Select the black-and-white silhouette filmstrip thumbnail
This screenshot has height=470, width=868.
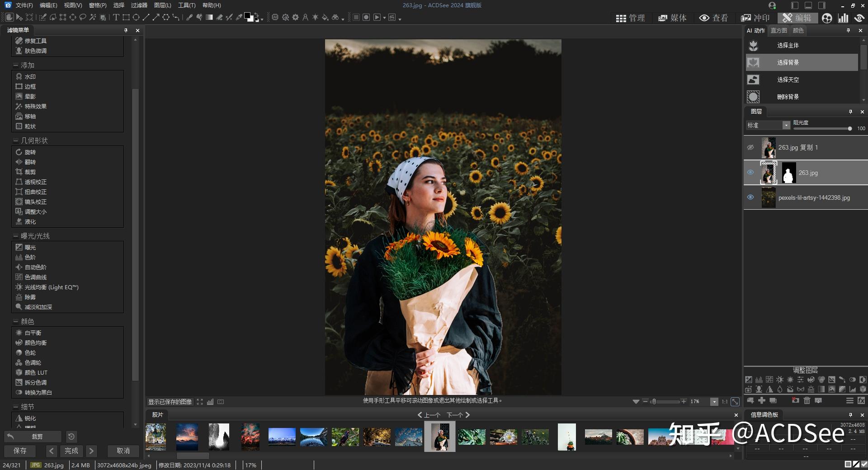pyautogui.click(x=219, y=437)
